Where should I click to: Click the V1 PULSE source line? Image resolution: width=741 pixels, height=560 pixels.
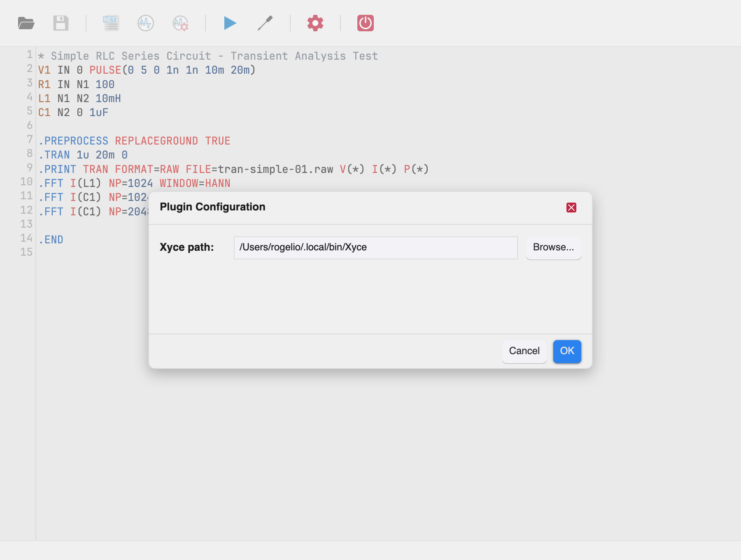[147, 70]
